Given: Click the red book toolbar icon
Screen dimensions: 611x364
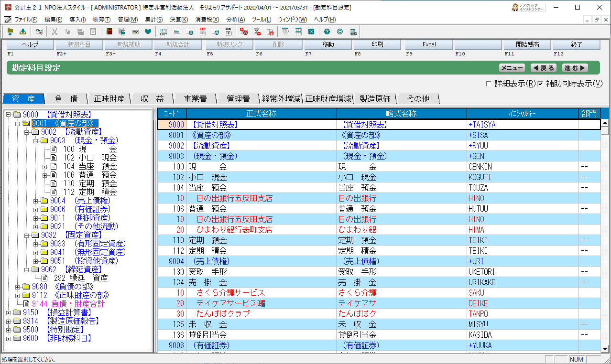Looking at the screenshot, I should (x=109, y=32).
